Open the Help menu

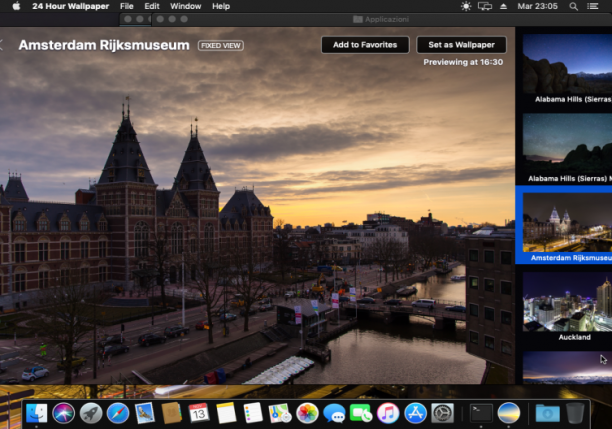pyautogui.click(x=221, y=6)
